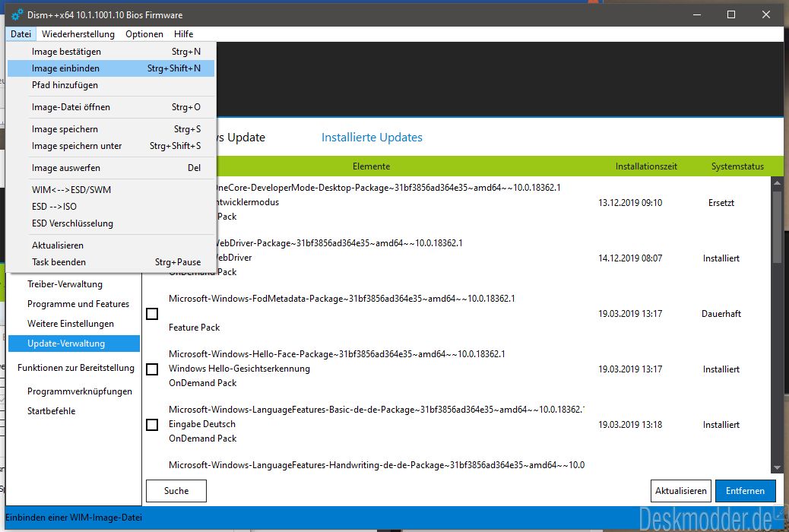The image size is (789, 532).
Task: Click the date 13.12.2019 09:10
Action: click(x=630, y=203)
